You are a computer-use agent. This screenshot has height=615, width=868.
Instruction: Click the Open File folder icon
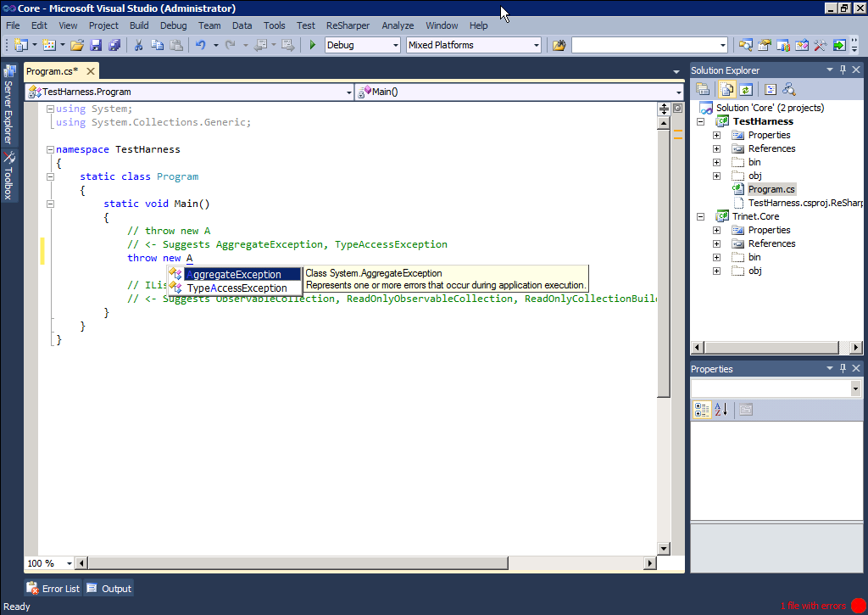tap(77, 45)
